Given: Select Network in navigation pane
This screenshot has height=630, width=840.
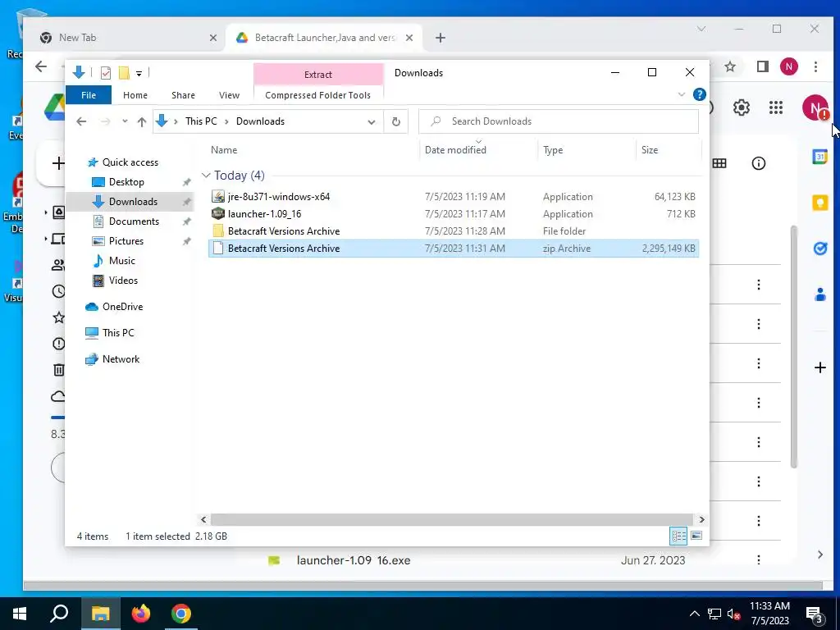Looking at the screenshot, I should point(121,359).
